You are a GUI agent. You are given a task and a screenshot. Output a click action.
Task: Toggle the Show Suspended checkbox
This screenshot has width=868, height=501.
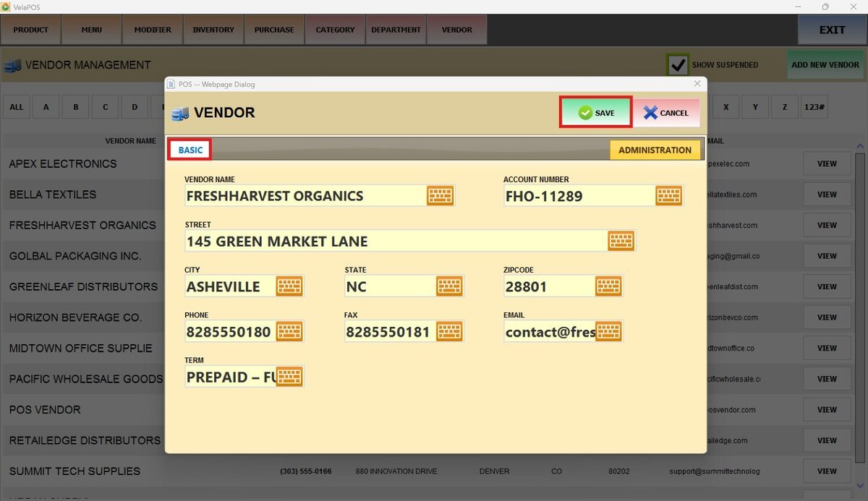pos(678,64)
